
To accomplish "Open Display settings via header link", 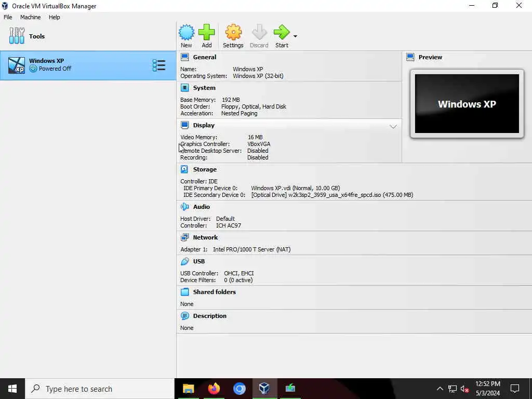I will (x=204, y=125).
